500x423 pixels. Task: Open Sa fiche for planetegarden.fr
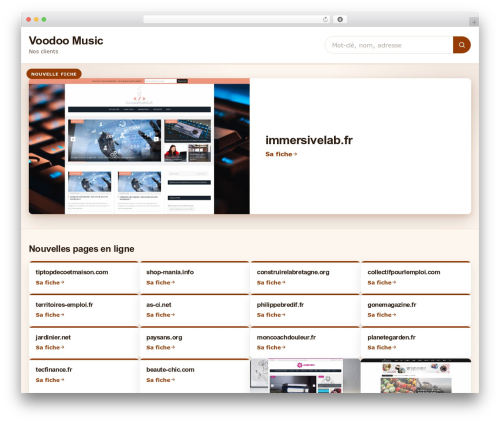(x=382, y=347)
